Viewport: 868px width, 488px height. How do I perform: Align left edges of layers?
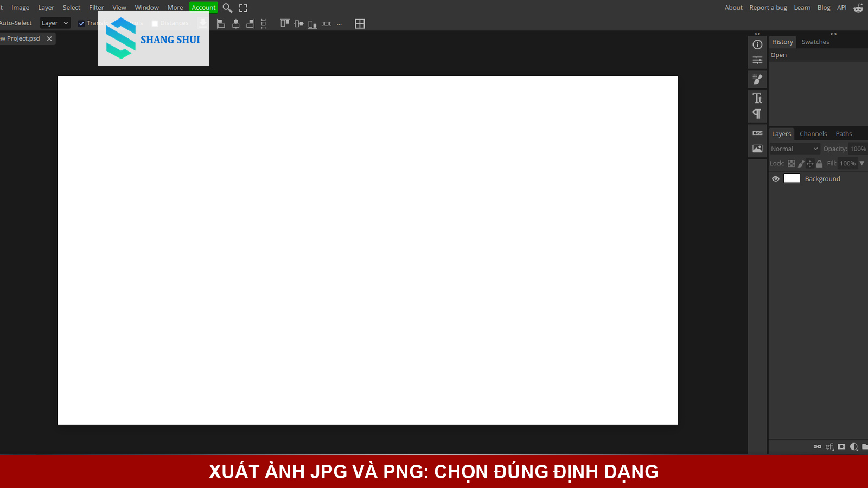[221, 24]
